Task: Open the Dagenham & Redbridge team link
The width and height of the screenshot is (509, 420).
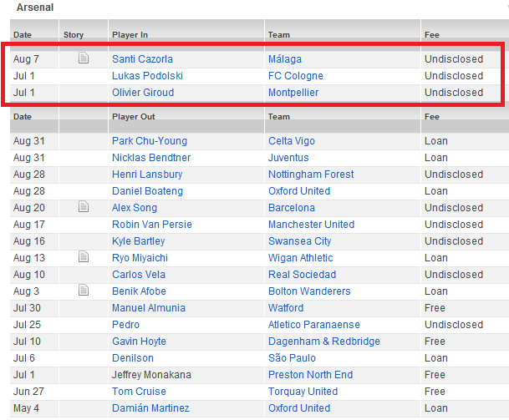Action: click(324, 342)
